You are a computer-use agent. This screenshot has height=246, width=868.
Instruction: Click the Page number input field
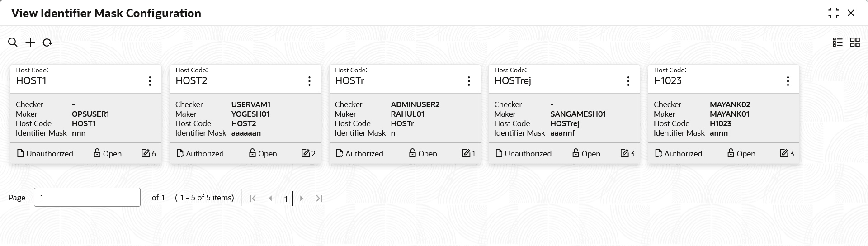[x=87, y=197]
